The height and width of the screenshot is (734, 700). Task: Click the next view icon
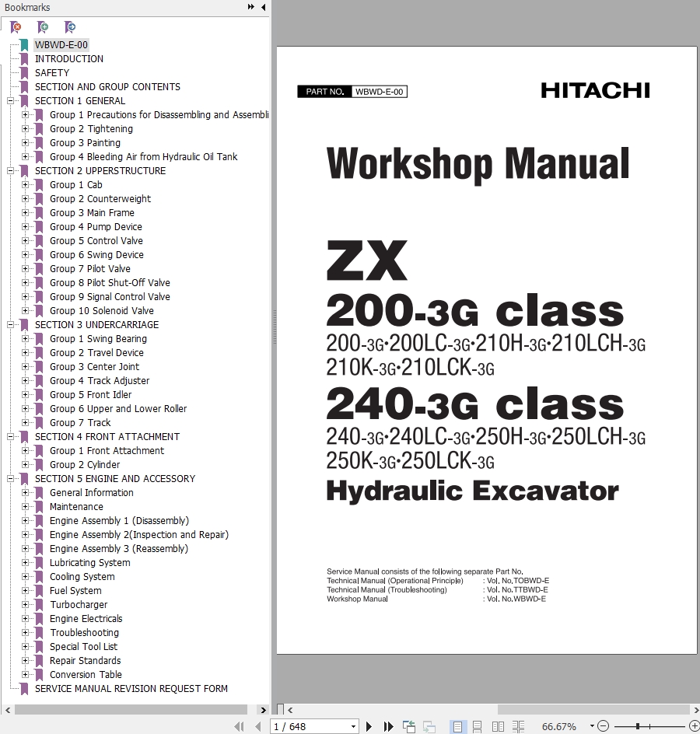429,726
